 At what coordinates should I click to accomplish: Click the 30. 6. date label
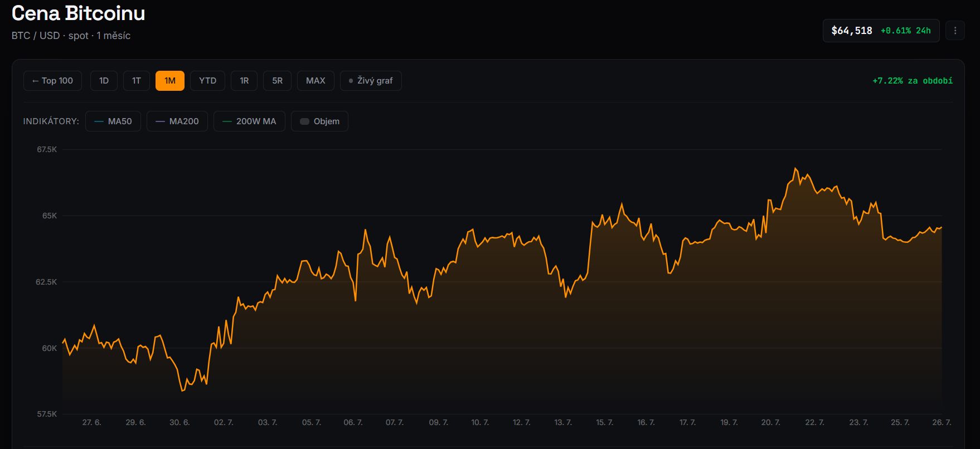pos(179,423)
